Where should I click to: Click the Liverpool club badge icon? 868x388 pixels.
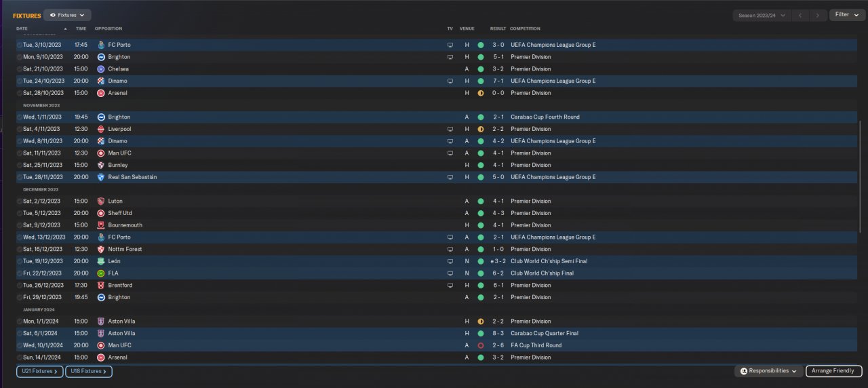pyautogui.click(x=101, y=129)
